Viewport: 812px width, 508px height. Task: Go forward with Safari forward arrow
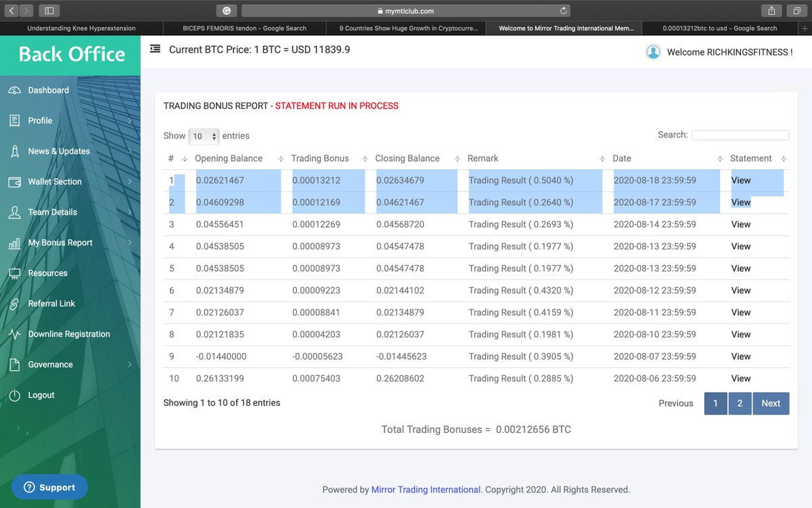coord(26,11)
